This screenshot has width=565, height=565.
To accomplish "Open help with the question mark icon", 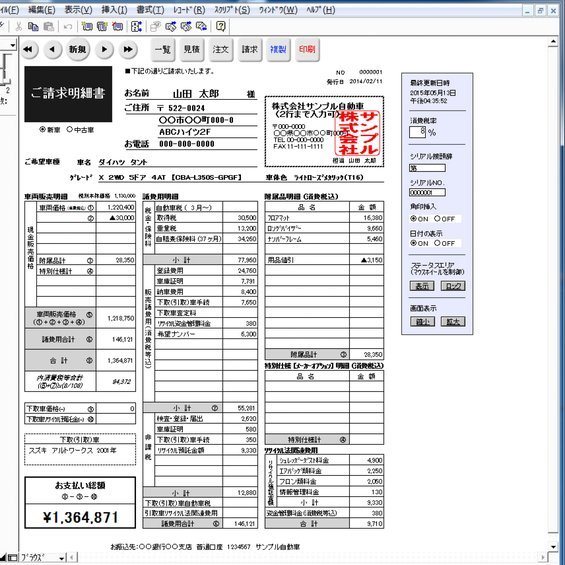I will point(221,26).
